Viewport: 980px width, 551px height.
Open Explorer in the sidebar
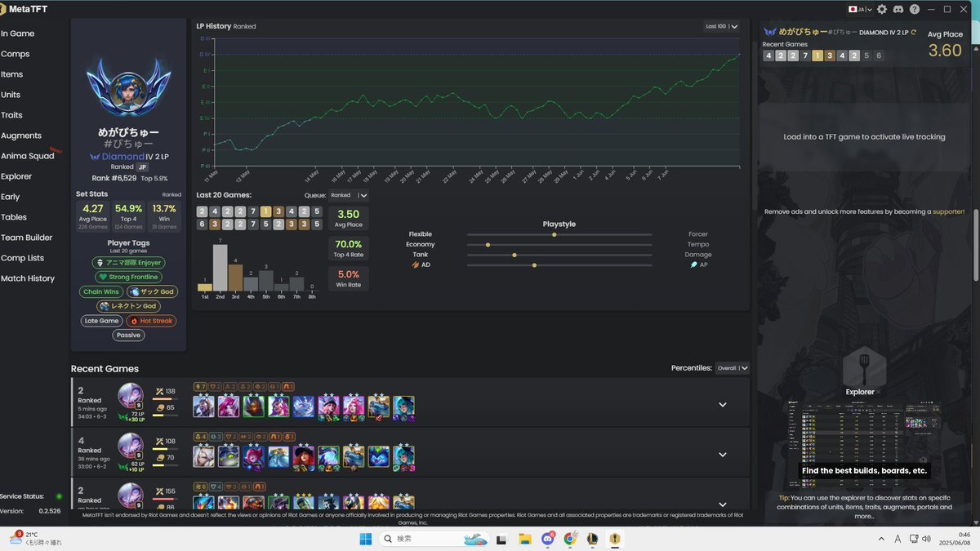click(x=17, y=176)
